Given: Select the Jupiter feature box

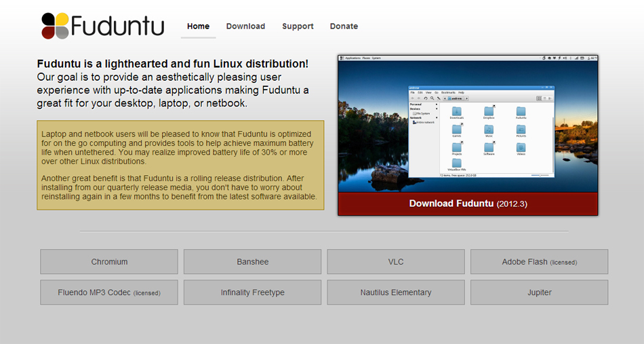Looking at the screenshot, I should [x=540, y=292].
